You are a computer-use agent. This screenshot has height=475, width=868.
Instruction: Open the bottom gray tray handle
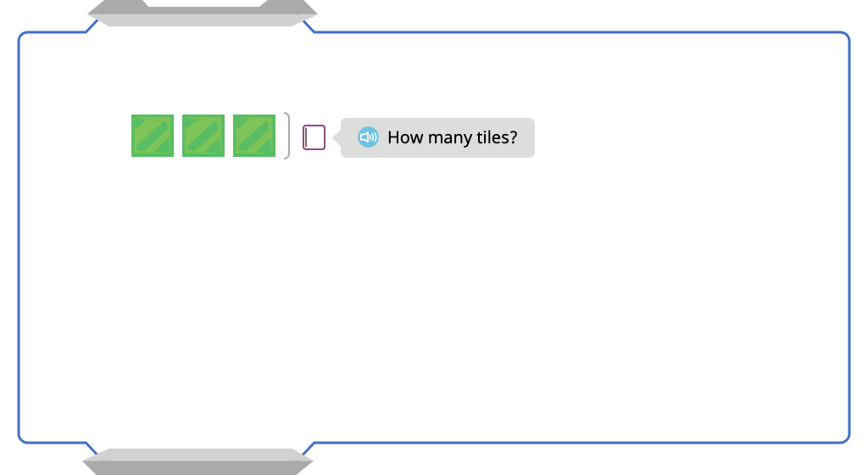click(198, 461)
